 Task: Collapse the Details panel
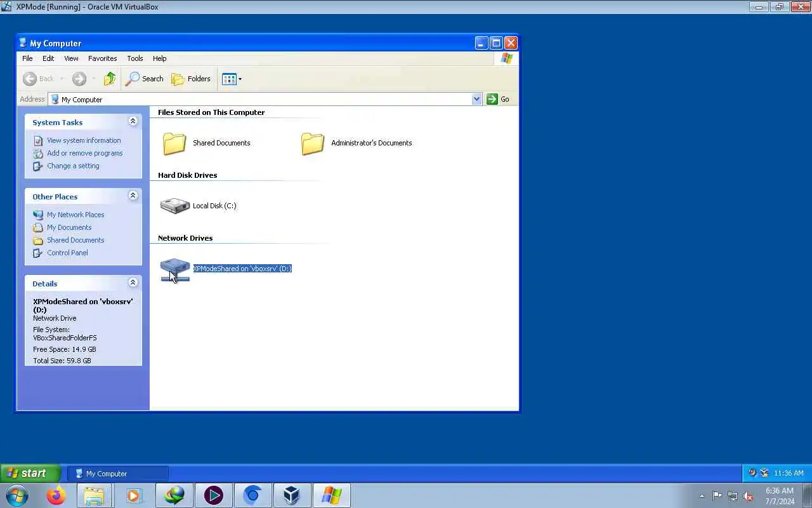pos(133,283)
